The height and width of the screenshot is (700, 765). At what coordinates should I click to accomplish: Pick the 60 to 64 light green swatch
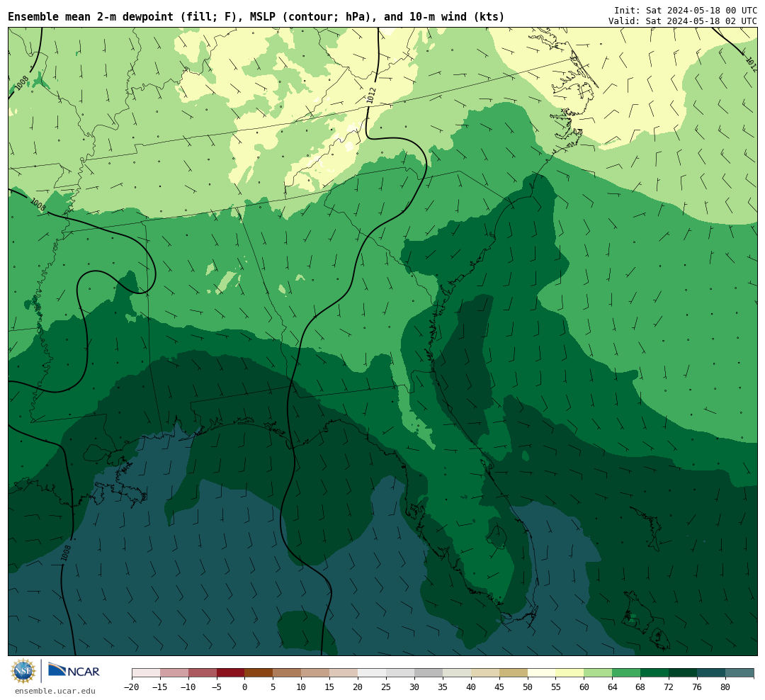click(598, 673)
